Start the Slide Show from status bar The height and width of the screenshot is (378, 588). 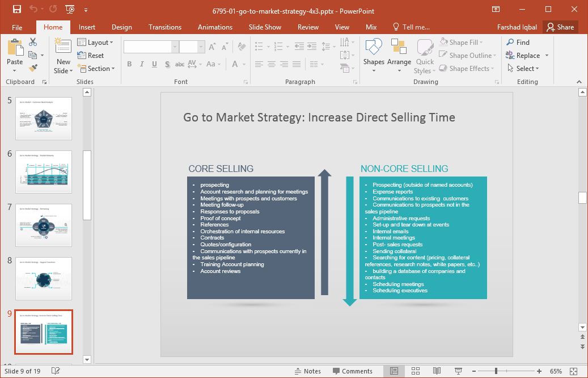click(x=458, y=371)
